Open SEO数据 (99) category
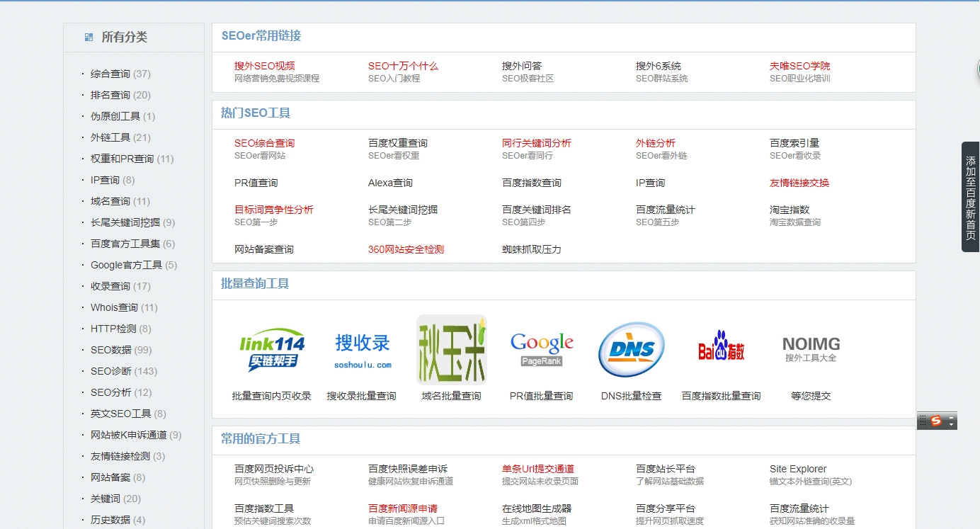 [x=121, y=350]
